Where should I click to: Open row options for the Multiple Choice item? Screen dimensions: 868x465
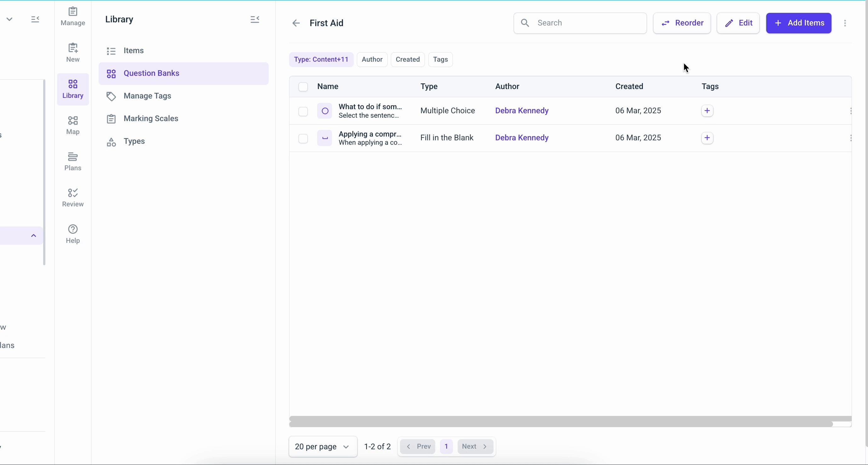(x=850, y=111)
